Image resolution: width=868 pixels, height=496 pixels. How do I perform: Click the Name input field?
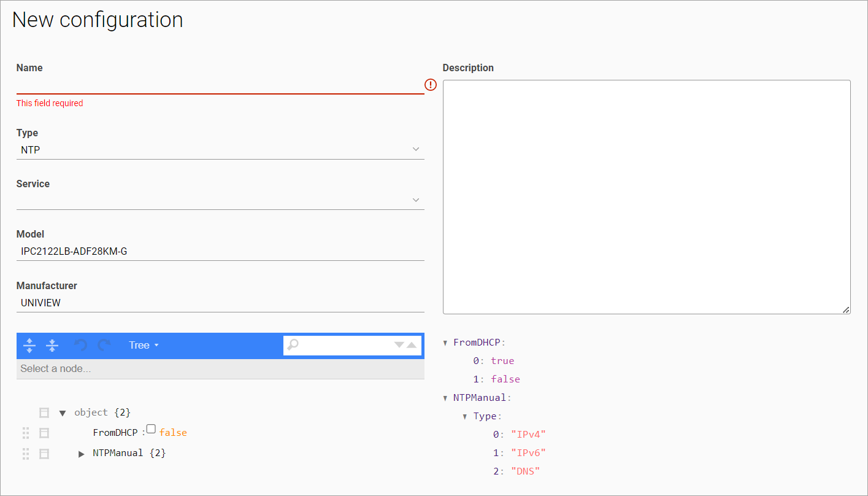coord(220,85)
